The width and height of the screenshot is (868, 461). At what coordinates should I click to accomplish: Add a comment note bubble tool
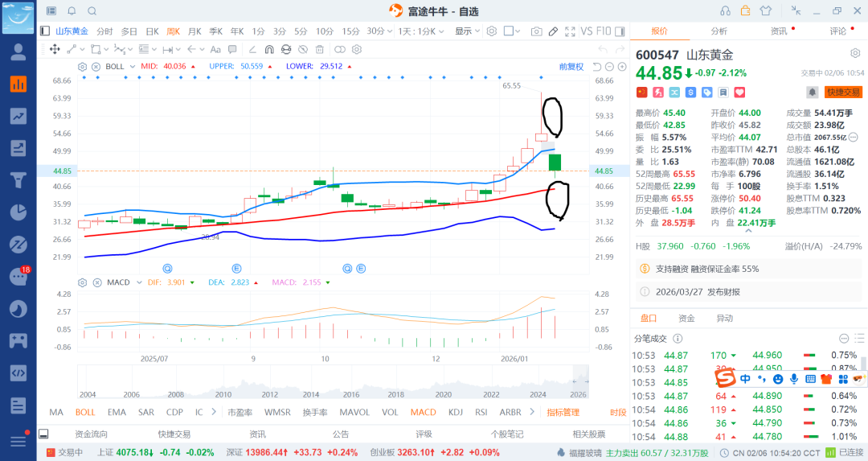(x=232, y=49)
